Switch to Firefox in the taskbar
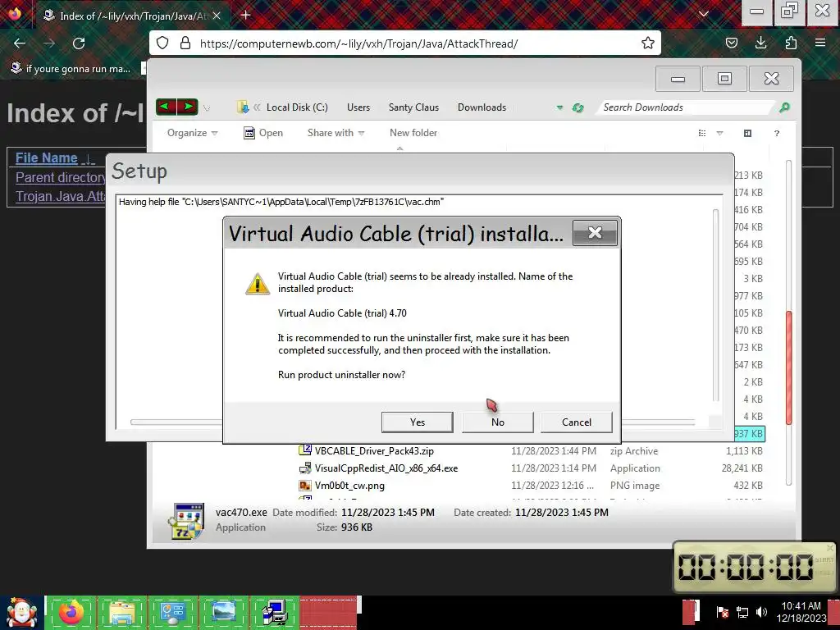This screenshot has height=630, width=840. [x=71, y=613]
